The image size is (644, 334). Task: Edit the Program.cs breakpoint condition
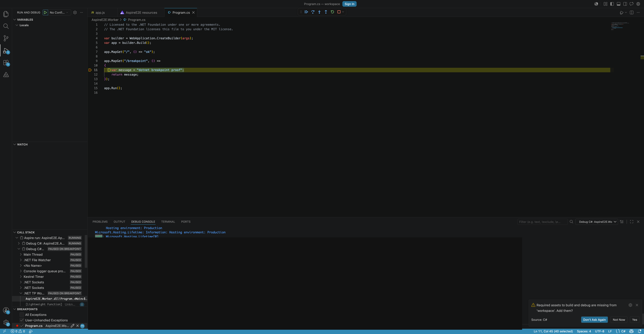click(72, 326)
